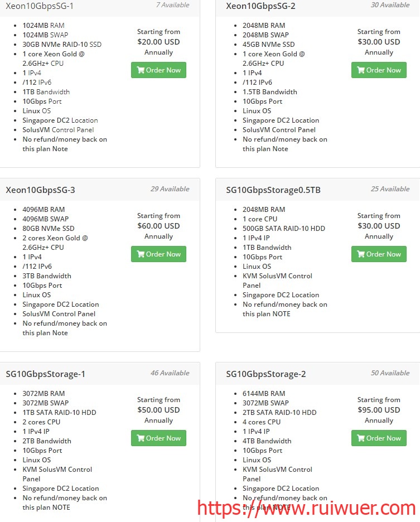Click the "46 Available" stock label
This screenshot has width=420, height=522.
pyautogui.click(x=170, y=373)
